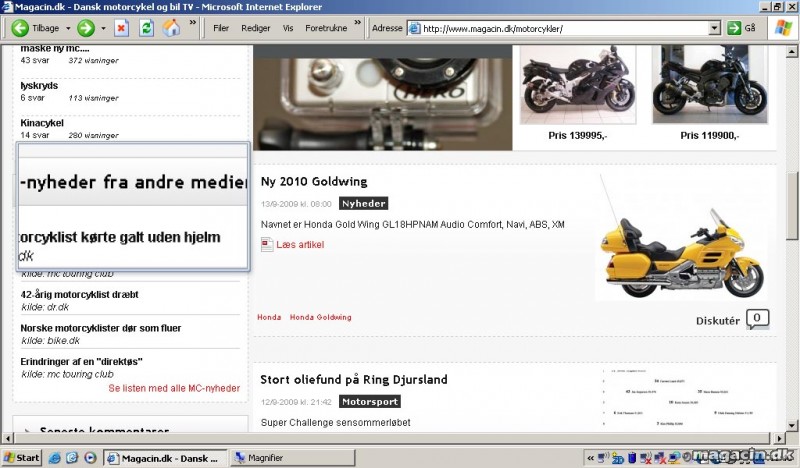Click the 'Læs artikel' link
This screenshot has height=468, width=800.
click(x=300, y=245)
